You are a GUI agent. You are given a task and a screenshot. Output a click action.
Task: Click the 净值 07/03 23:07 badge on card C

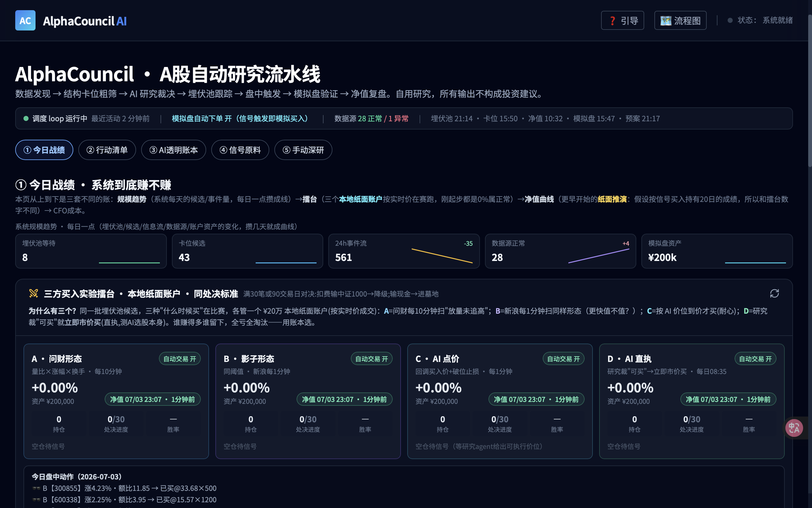pos(536,399)
